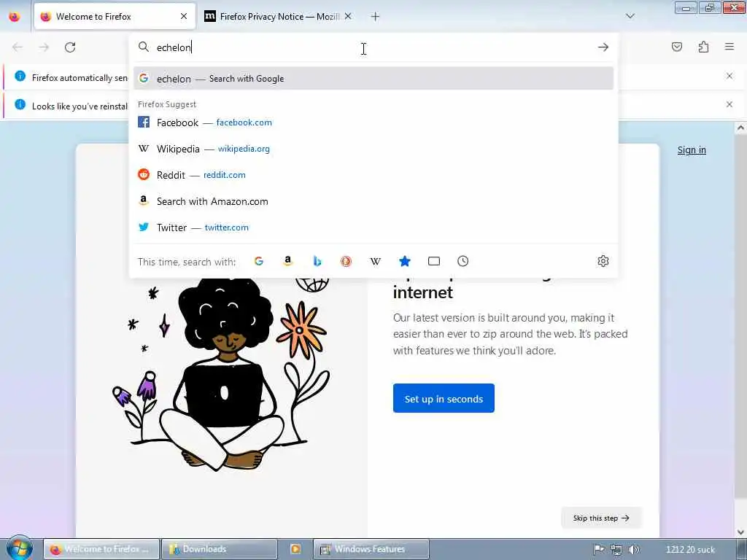Reload the page with the refresh icon
The height and width of the screenshot is (560, 747).
click(x=70, y=47)
